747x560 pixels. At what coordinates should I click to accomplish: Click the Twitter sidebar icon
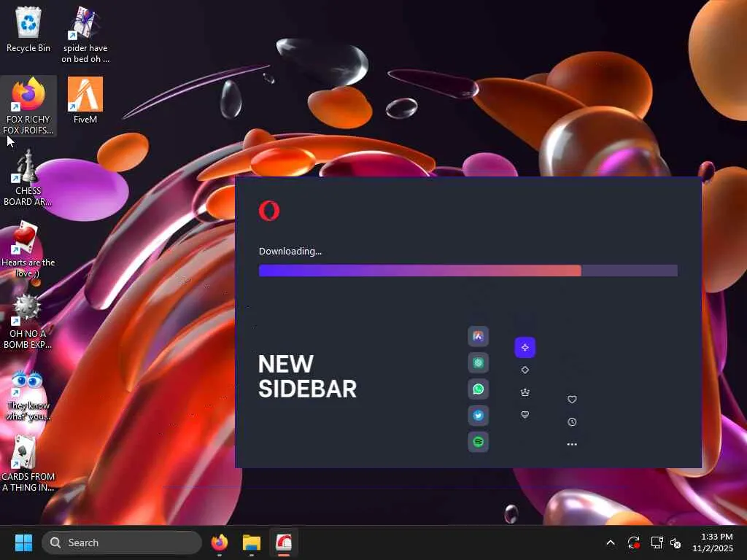coord(478,415)
